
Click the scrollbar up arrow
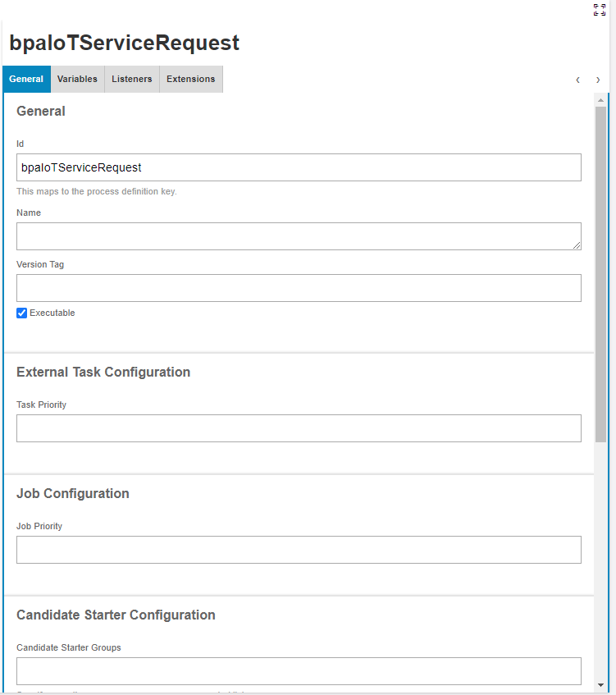pos(600,100)
